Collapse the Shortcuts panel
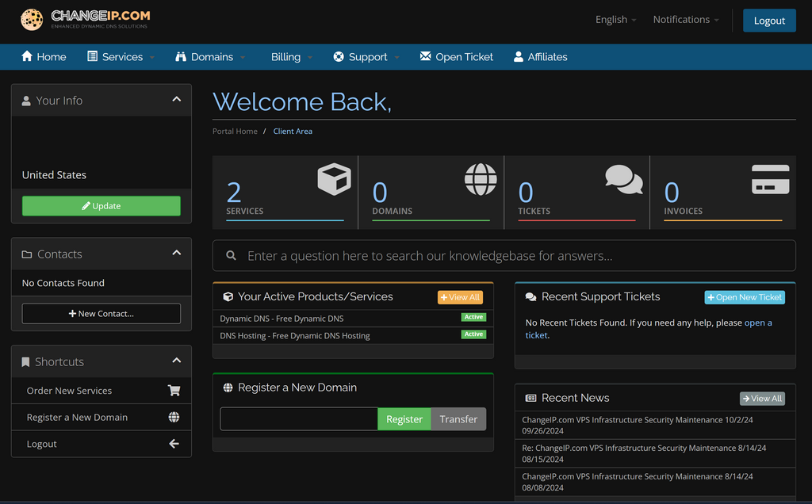Screen dimensions: 812x504 click(176, 361)
